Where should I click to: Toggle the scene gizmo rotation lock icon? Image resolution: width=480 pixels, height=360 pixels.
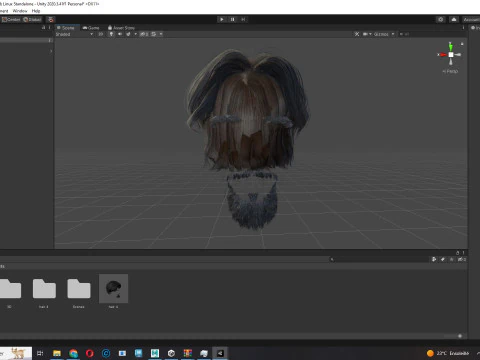coord(462,44)
